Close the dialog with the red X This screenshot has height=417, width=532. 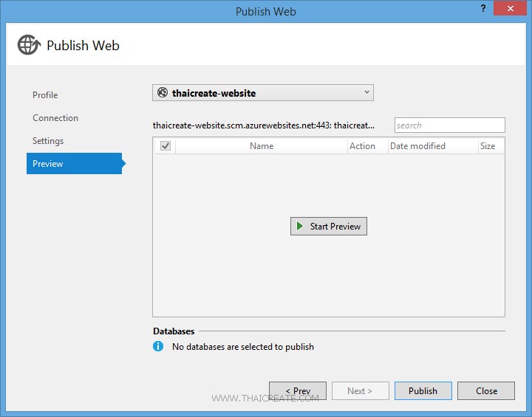pyautogui.click(x=510, y=8)
